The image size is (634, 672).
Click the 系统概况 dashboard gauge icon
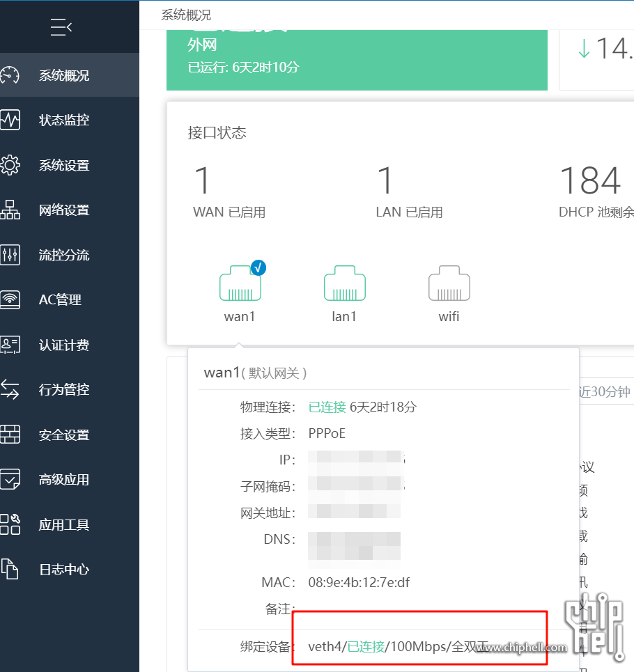click(10, 75)
